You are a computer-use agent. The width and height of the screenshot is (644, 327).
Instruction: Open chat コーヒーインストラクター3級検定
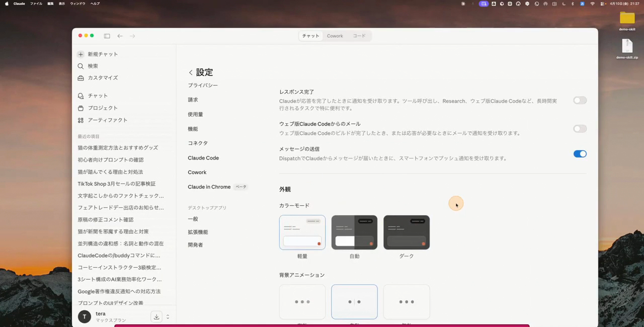[120, 268]
